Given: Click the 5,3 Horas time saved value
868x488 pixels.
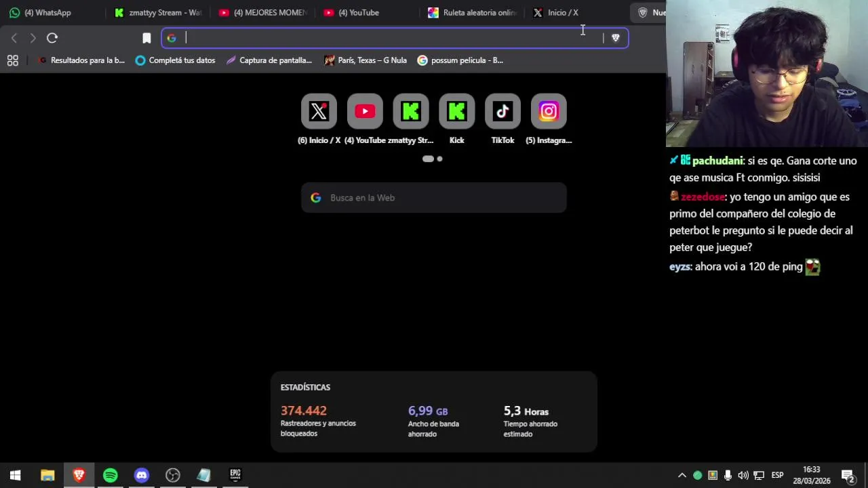Looking at the screenshot, I should point(526,411).
